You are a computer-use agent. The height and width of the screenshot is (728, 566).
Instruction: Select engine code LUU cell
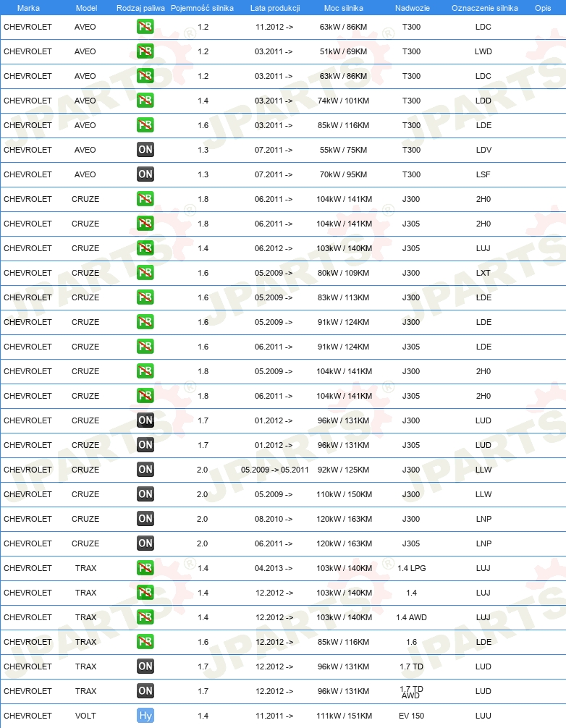[x=483, y=716]
